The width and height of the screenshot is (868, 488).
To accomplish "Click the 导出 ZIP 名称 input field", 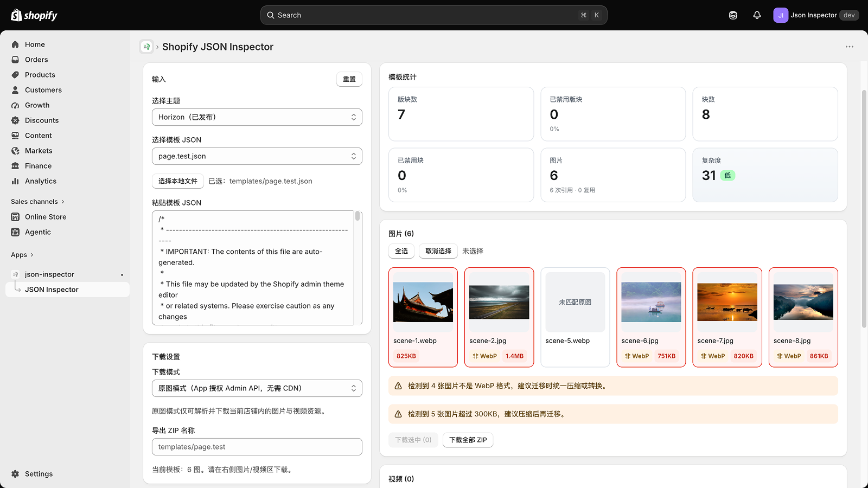I will tap(257, 447).
